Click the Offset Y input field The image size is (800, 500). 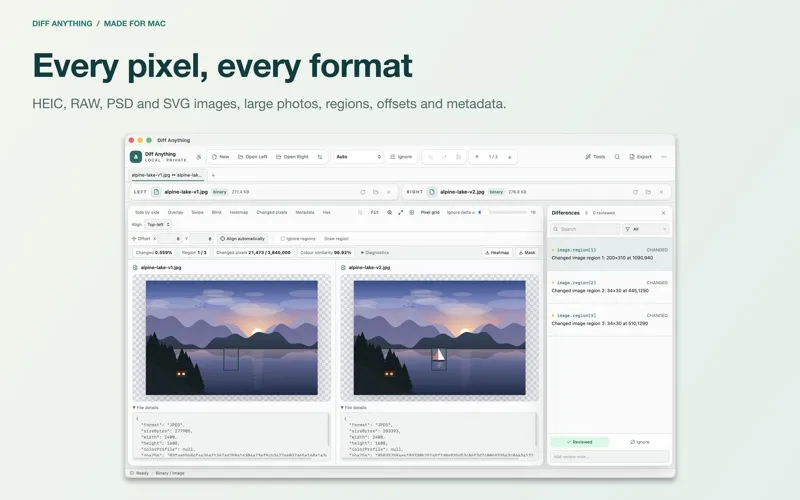pyautogui.click(x=202, y=238)
